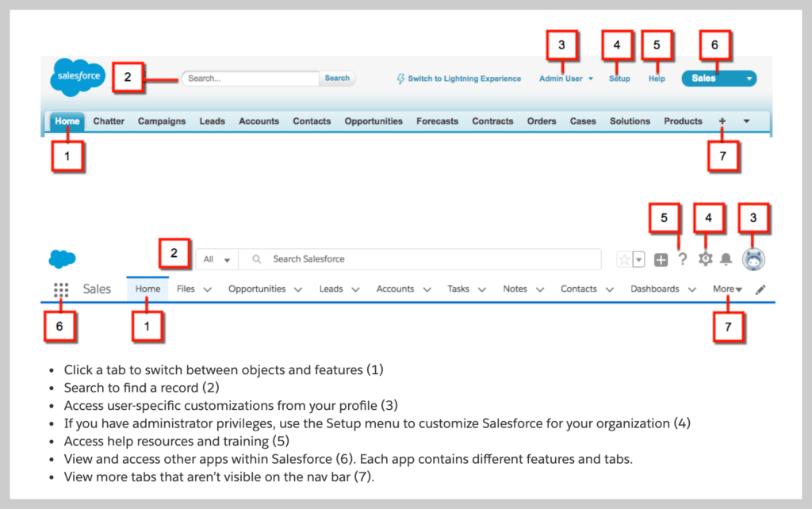Select the Contacts tab
Image resolution: width=812 pixels, height=509 pixels.
coord(311,121)
